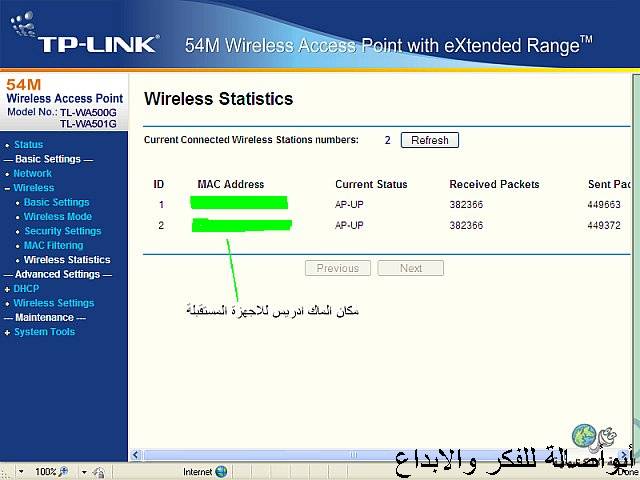Click the Next page button
640x480 pixels.
pos(411,268)
